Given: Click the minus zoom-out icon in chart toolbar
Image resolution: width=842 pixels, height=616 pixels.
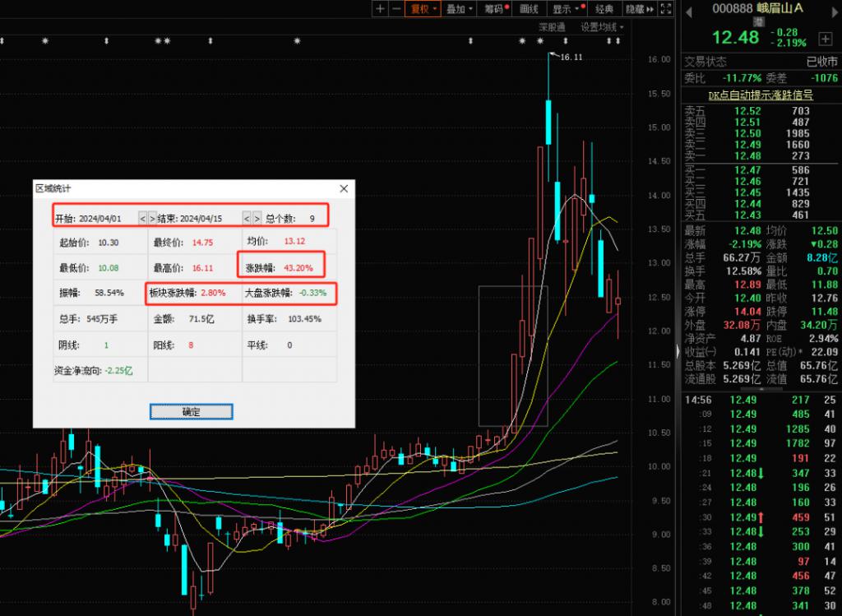Looking at the screenshot, I should [396, 9].
